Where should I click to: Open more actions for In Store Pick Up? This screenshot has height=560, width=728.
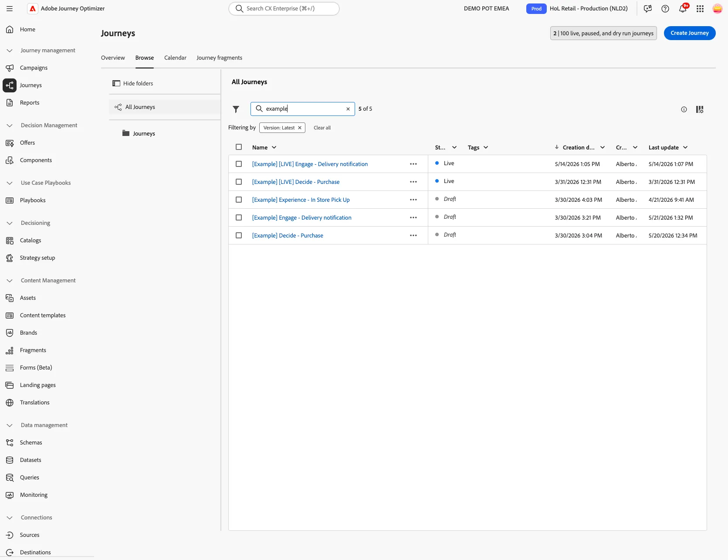coord(413,200)
